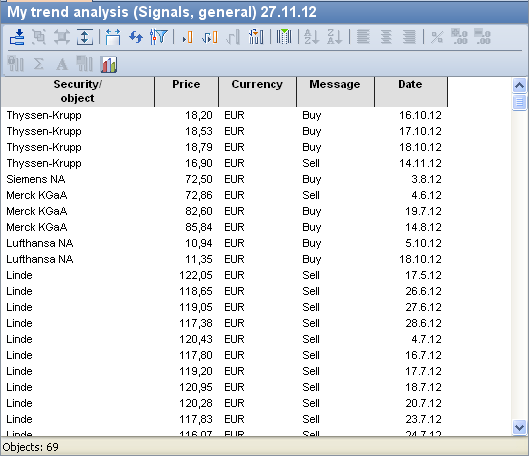This screenshot has width=529, height=456.
Task: Open the column configuration icon
Action: [x=256, y=37]
